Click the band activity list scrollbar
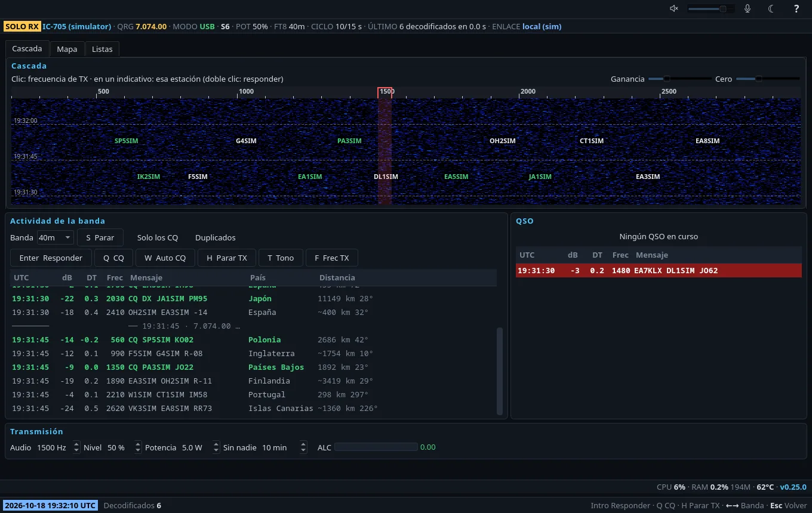This screenshot has width=812, height=513. (500, 370)
